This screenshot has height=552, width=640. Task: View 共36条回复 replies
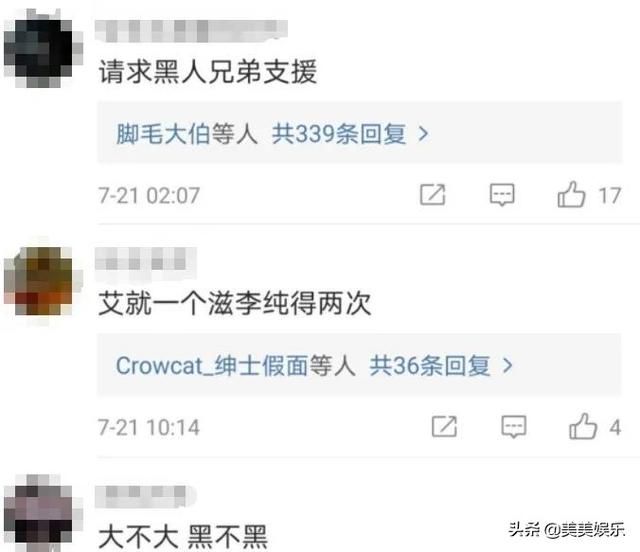click(429, 365)
